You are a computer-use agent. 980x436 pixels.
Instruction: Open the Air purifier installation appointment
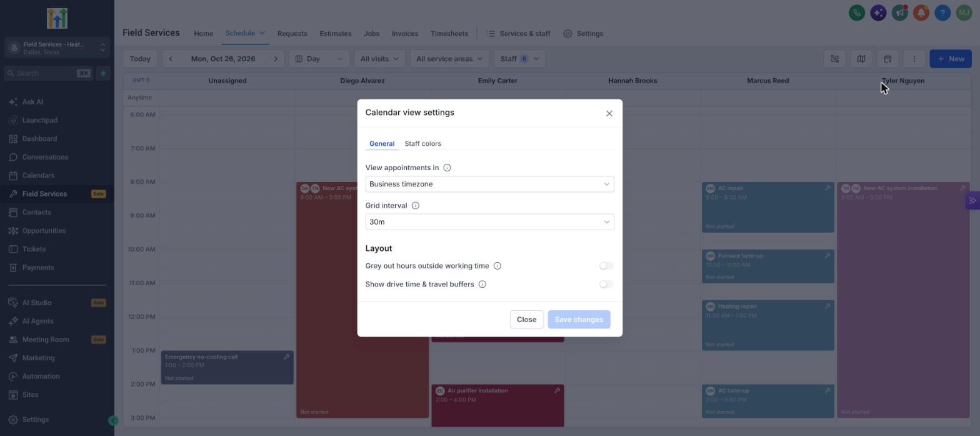coord(497,405)
